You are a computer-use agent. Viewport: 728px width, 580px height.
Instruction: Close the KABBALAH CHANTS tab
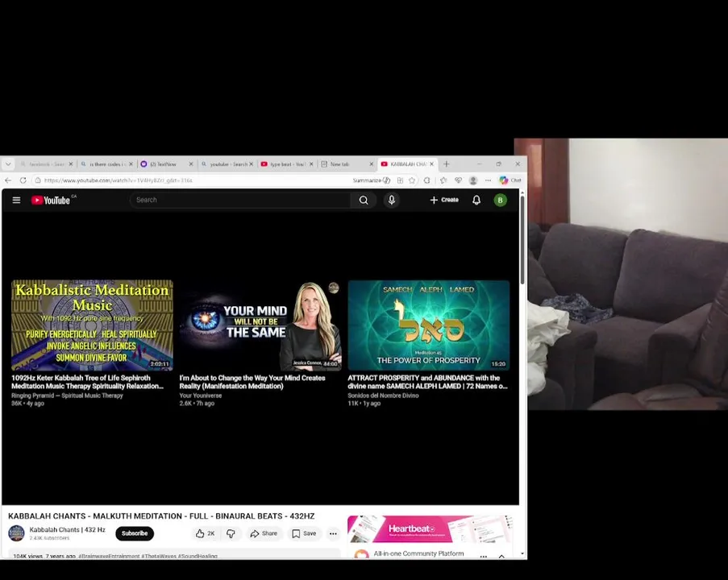point(431,164)
